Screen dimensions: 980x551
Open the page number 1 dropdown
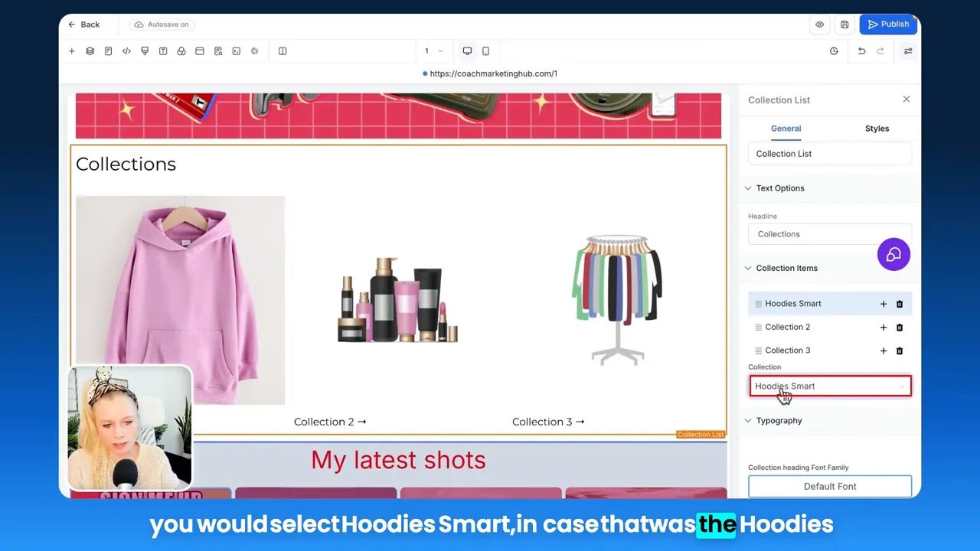point(433,51)
